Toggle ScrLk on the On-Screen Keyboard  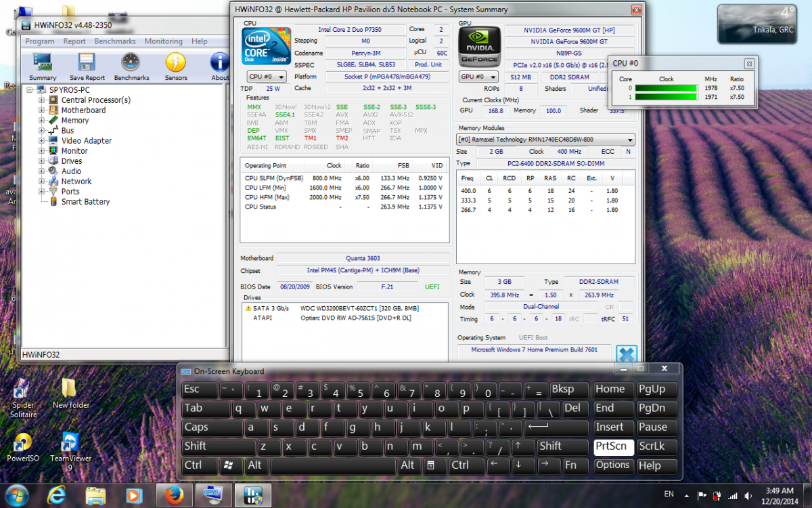pos(657,447)
